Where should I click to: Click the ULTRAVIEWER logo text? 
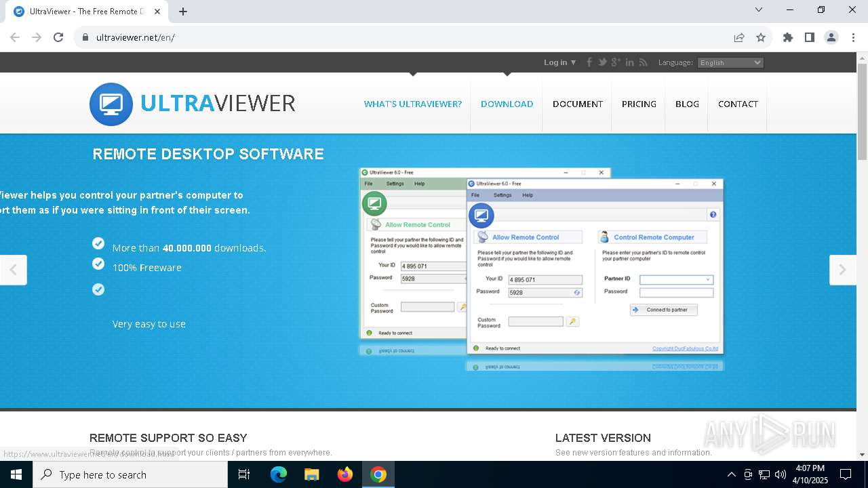[218, 104]
